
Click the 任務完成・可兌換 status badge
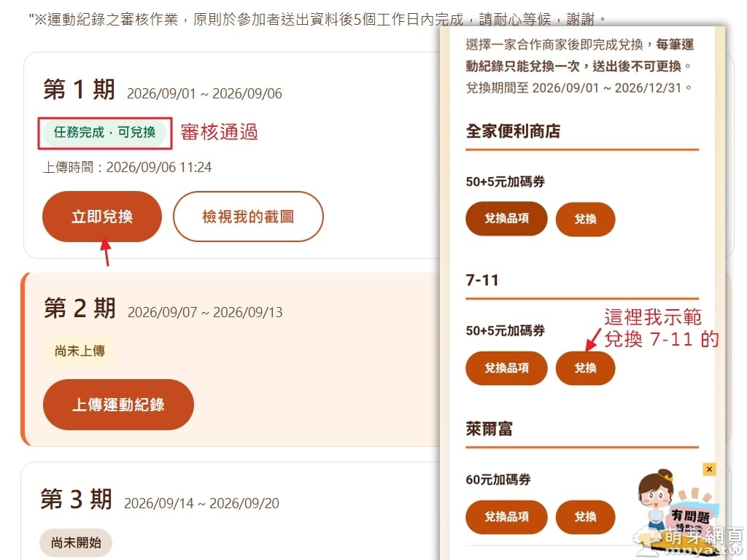coord(104,133)
